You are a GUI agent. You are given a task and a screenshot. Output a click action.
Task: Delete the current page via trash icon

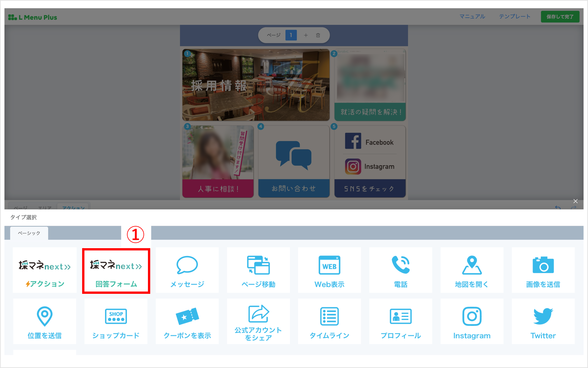pyautogui.click(x=318, y=35)
